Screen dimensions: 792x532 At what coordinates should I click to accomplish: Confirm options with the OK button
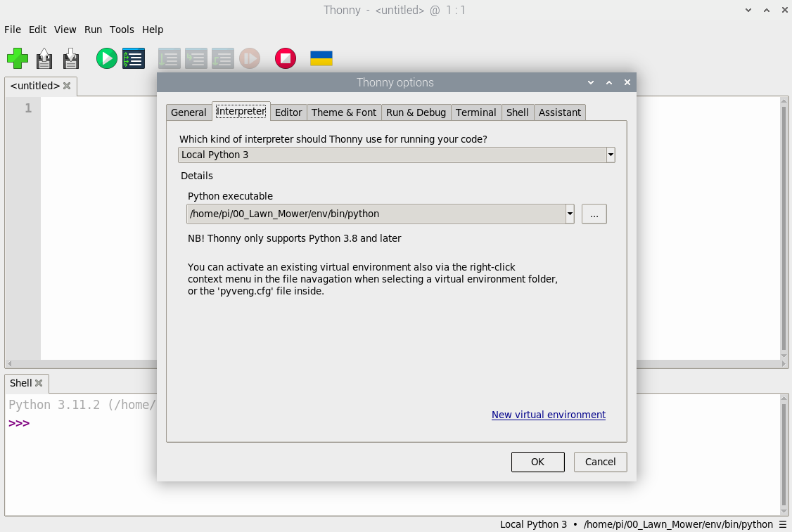click(x=538, y=462)
